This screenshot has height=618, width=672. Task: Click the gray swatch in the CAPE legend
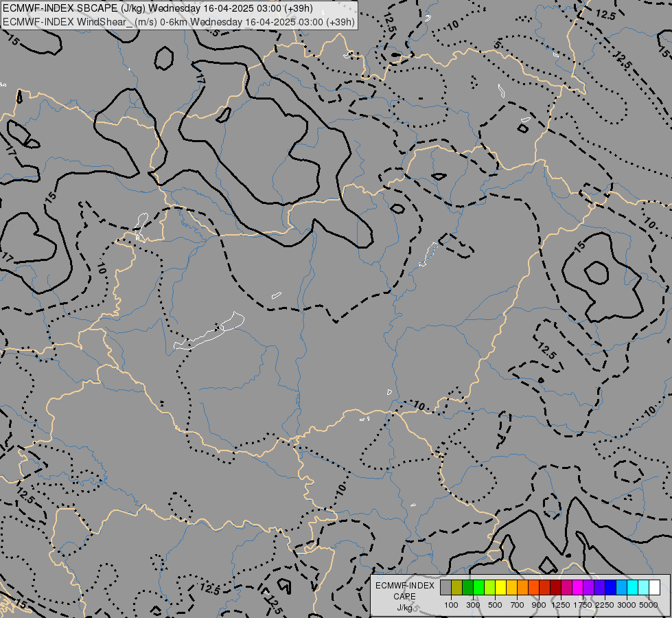(445, 588)
